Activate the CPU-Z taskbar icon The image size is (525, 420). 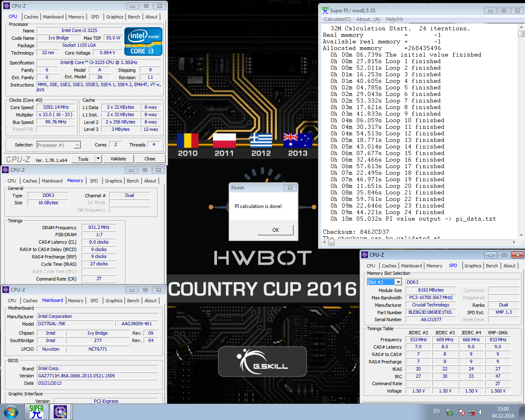[60, 412]
